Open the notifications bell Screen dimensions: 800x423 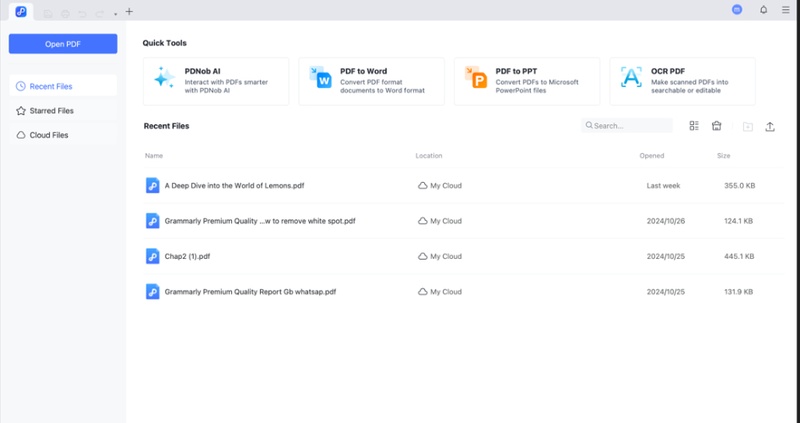click(764, 10)
